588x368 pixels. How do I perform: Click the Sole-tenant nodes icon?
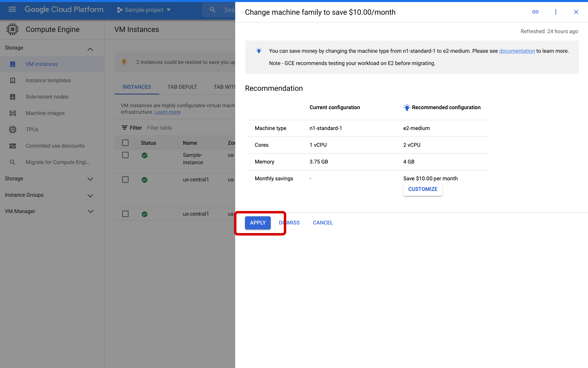coord(13,97)
